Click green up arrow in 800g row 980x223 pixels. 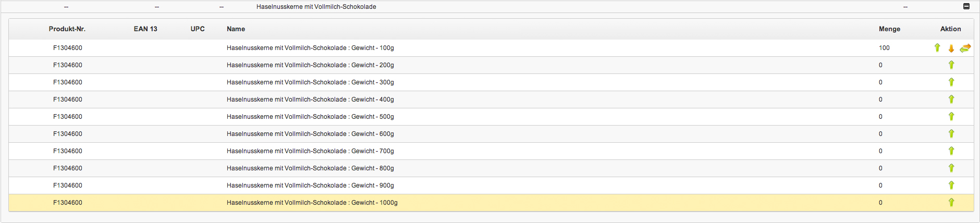pyautogui.click(x=951, y=168)
